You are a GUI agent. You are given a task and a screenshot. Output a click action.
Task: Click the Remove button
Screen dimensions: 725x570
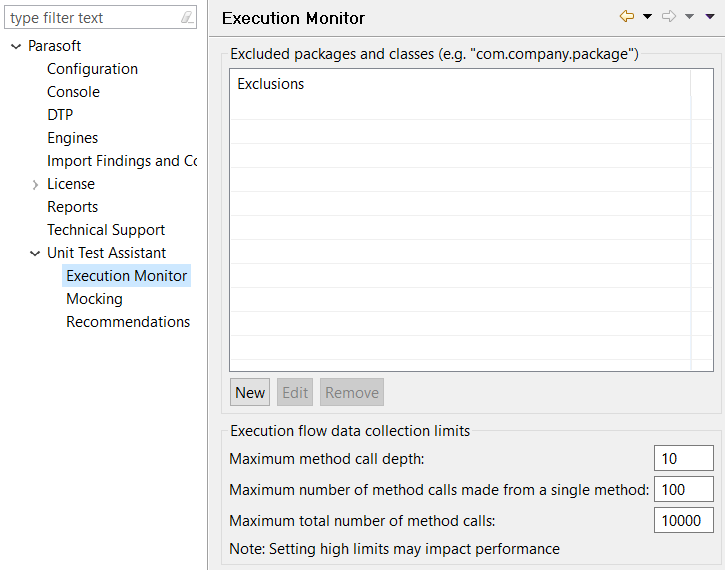[352, 392]
